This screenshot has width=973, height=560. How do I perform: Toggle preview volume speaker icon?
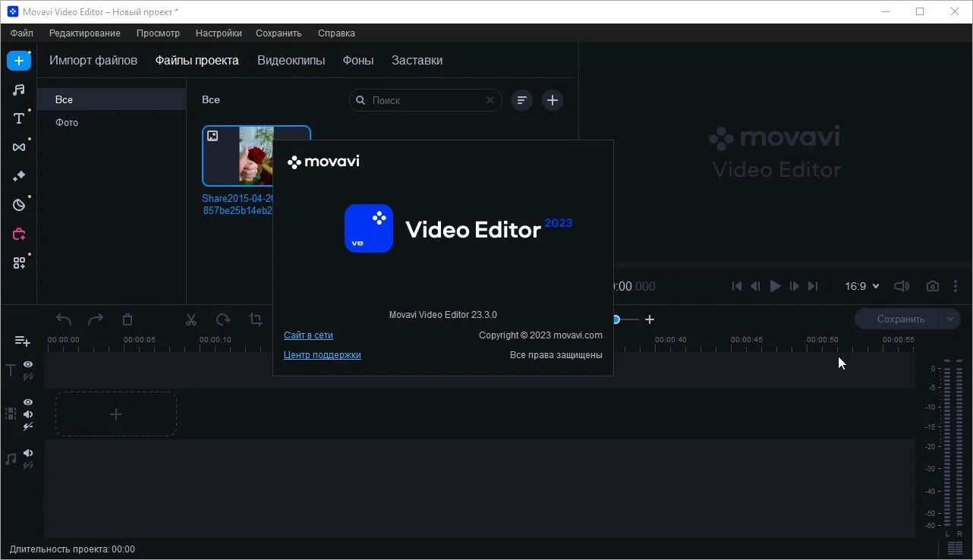pyautogui.click(x=902, y=286)
